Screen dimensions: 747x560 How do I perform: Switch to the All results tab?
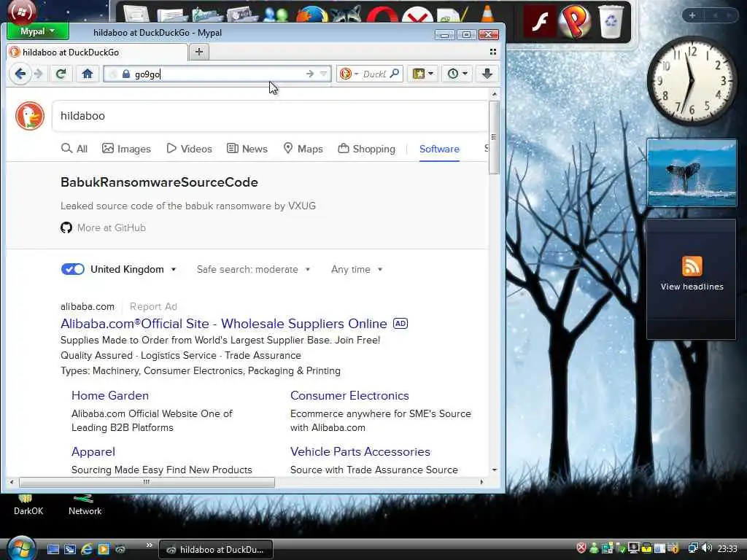click(x=74, y=149)
